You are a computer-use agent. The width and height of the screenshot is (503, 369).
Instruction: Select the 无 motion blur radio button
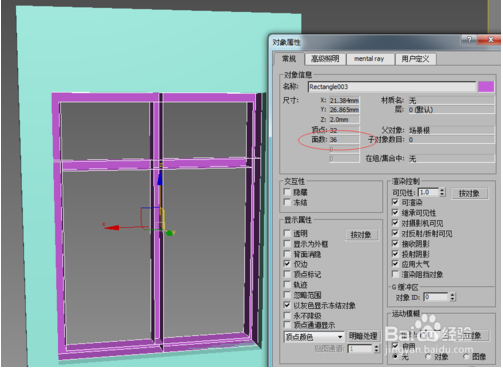tap(395, 357)
